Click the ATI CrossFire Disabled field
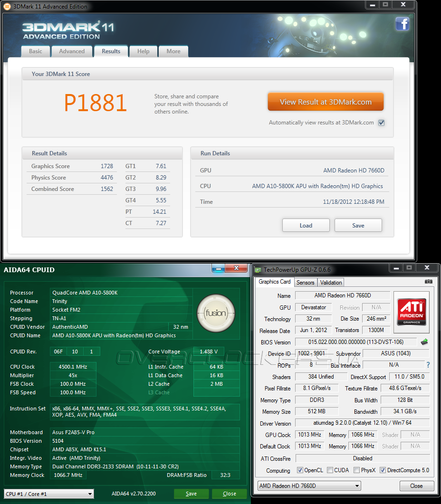 [363, 458]
